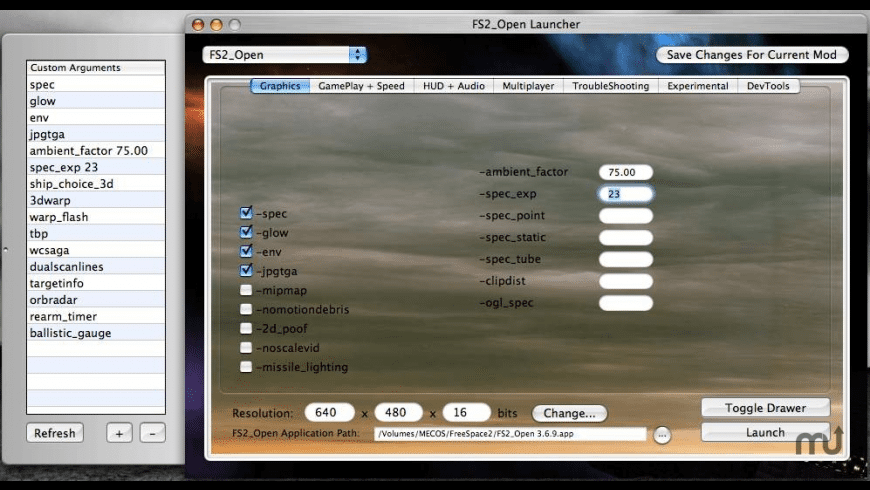Open the Multiplayer tab
This screenshot has height=490, width=870.
(x=528, y=86)
